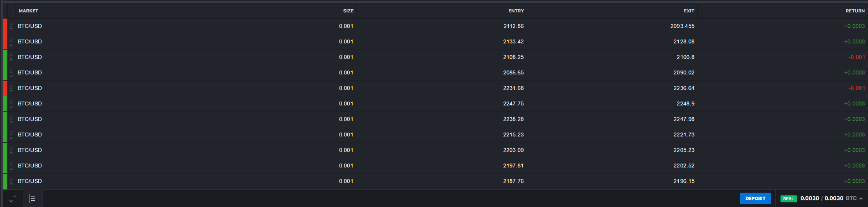
Task: Click the green indicator of the 2187.76 entry trade
Action: point(5,181)
